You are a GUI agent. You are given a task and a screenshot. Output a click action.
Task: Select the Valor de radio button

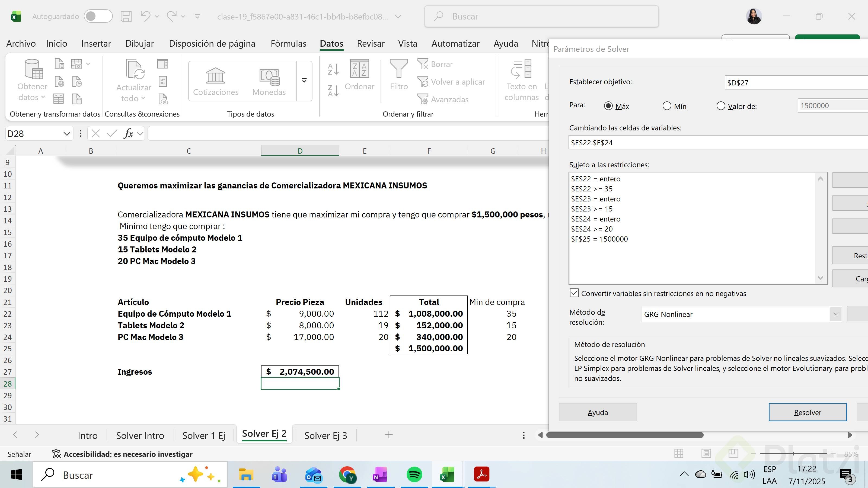pos(721,106)
